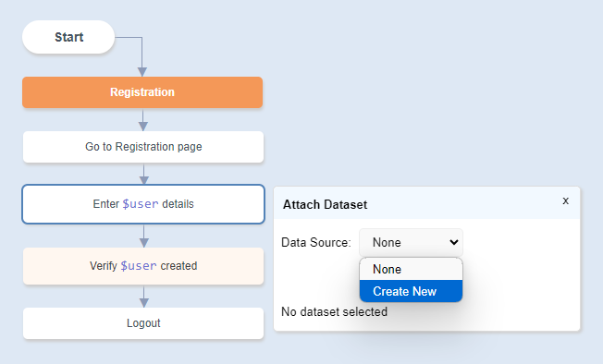This screenshot has width=603, height=364.
Task: Select the 'Enter $user details' step
Action: click(143, 204)
